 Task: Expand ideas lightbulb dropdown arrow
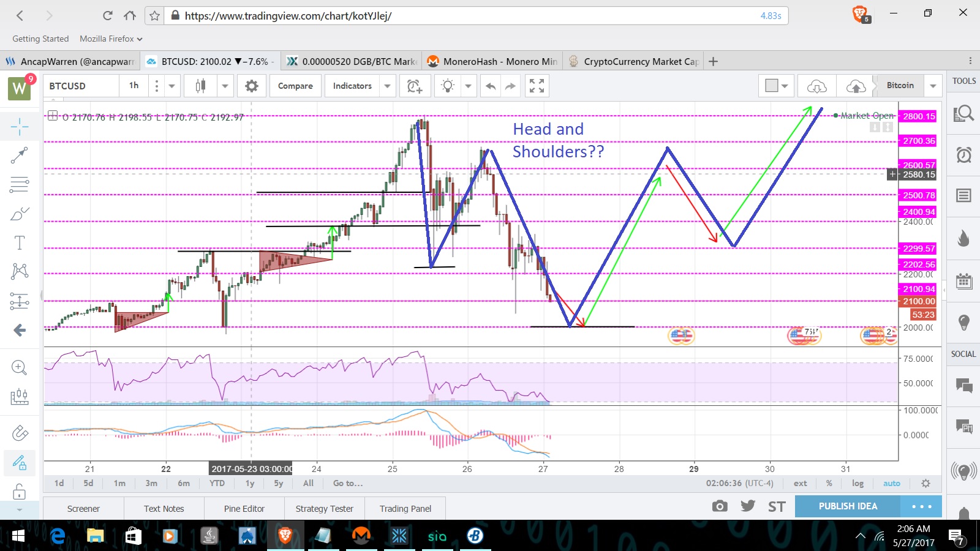(x=468, y=86)
